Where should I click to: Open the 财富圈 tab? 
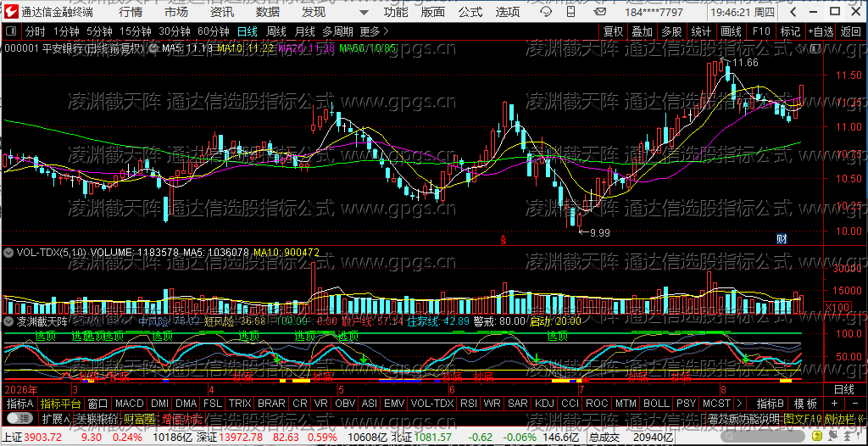pyautogui.click(x=140, y=418)
